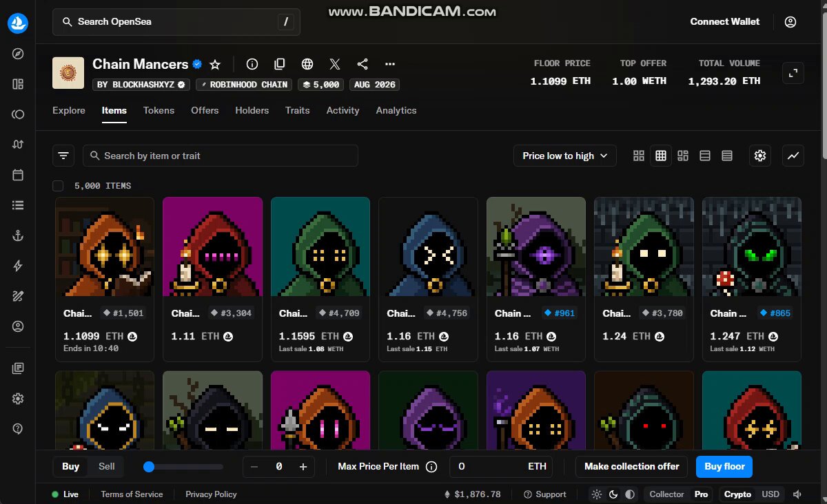Open the sidebar settings gear

tap(18, 399)
